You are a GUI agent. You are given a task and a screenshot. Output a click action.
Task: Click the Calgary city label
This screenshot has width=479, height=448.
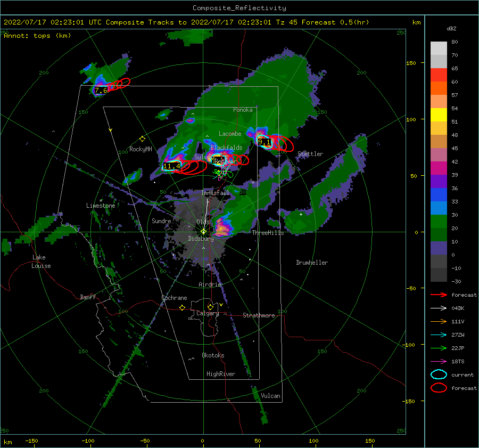click(x=208, y=313)
